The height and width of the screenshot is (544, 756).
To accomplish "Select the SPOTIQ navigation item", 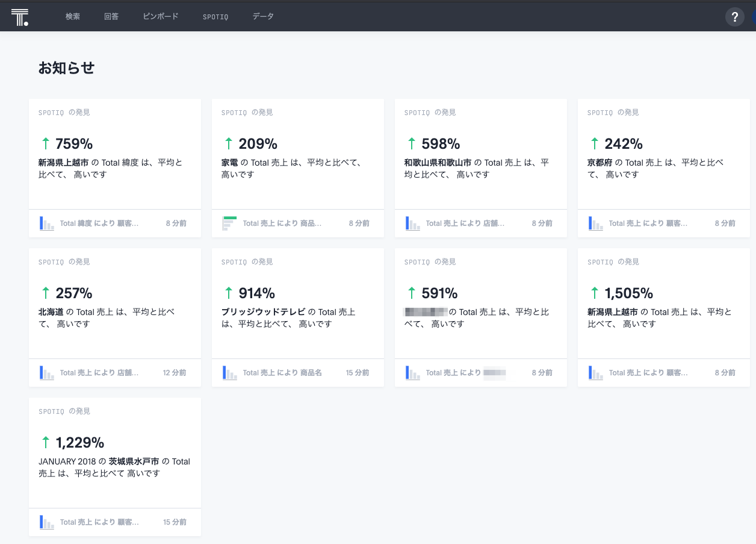I will 215,17.
